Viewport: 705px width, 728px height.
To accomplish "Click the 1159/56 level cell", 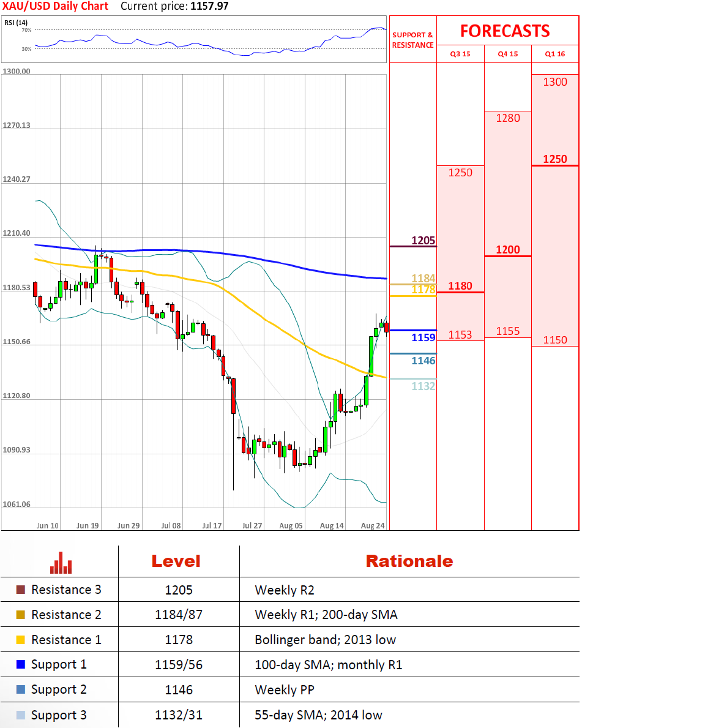I will 179,665.
